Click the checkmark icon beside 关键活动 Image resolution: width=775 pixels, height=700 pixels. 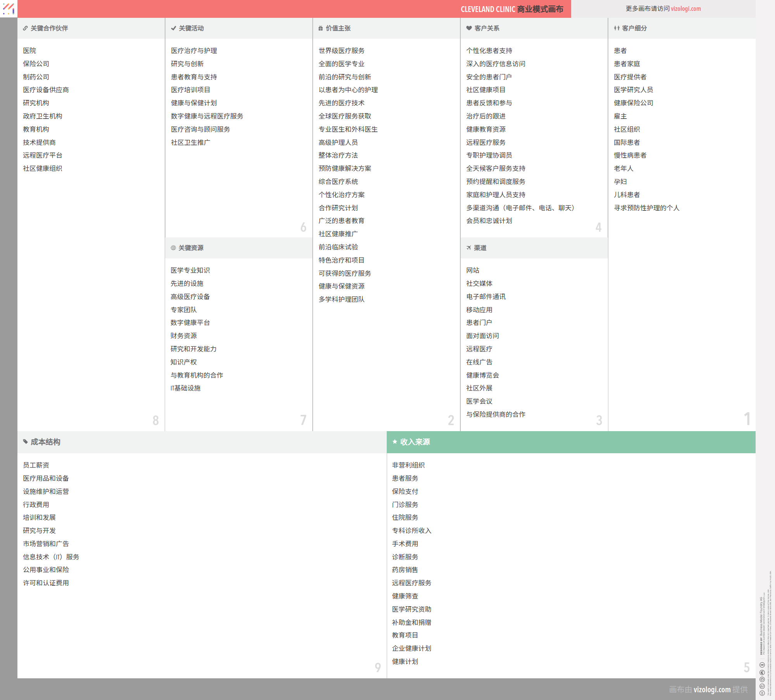(x=174, y=28)
